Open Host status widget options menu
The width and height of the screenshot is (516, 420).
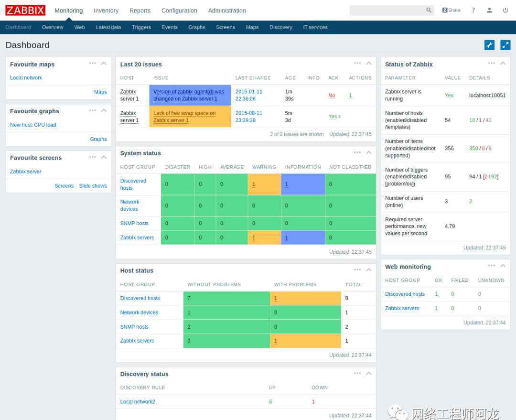(x=357, y=269)
